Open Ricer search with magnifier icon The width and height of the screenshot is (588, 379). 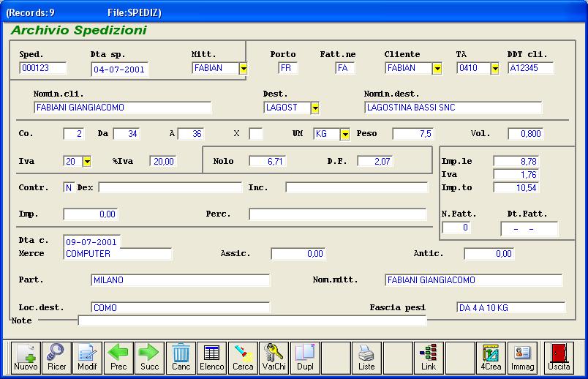pyautogui.click(x=56, y=358)
